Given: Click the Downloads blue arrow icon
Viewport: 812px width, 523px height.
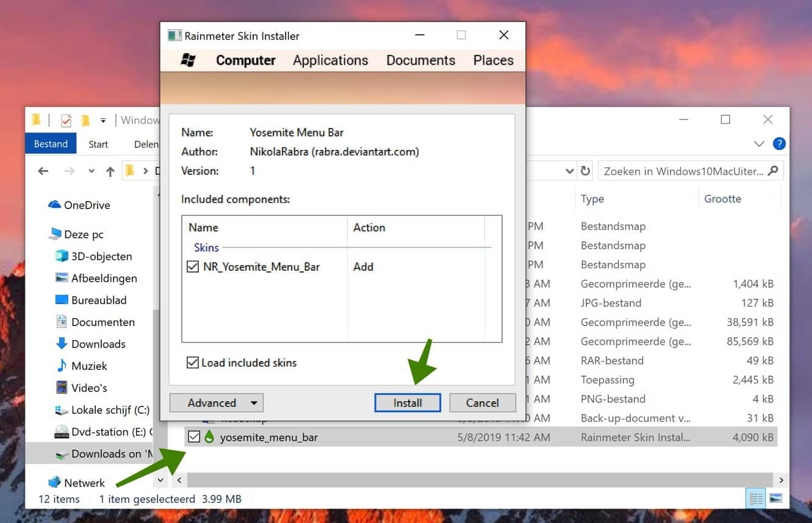Looking at the screenshot, I should 62,343.
